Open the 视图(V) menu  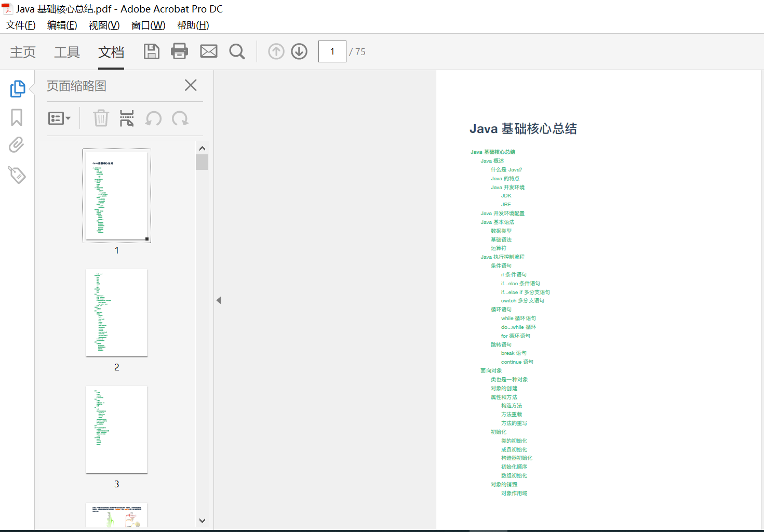point(104,25)
